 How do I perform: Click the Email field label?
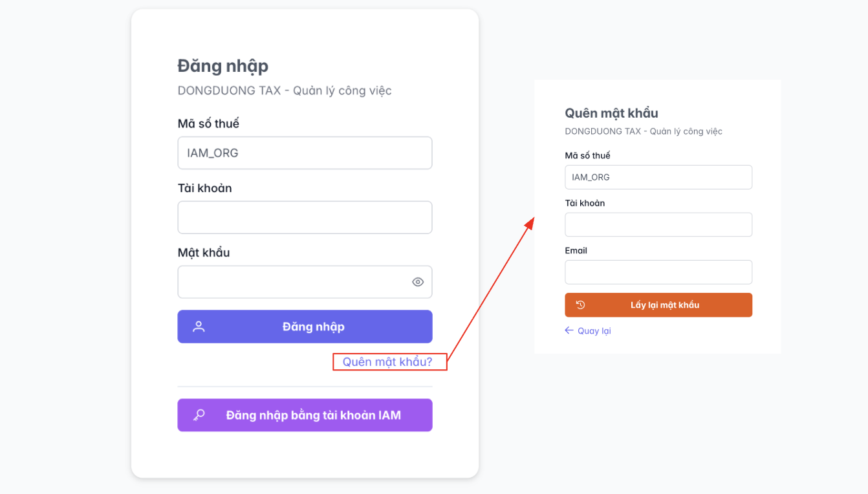576,251
